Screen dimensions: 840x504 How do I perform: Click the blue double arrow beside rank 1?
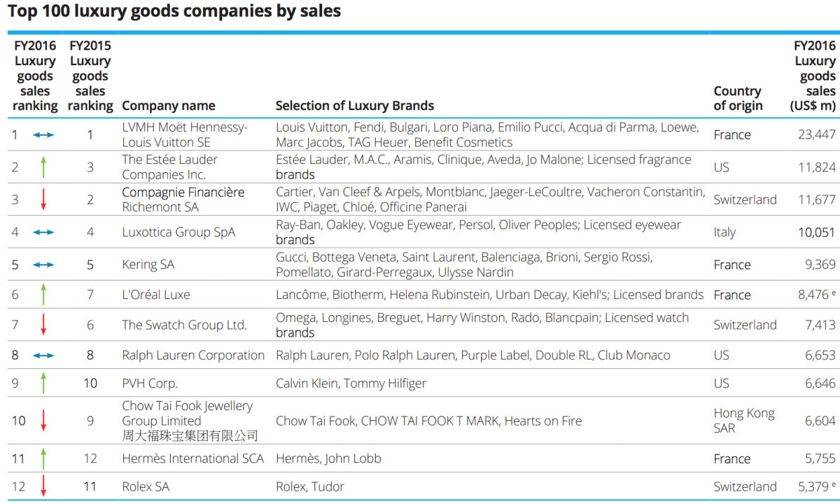click(x=43, y=134)
